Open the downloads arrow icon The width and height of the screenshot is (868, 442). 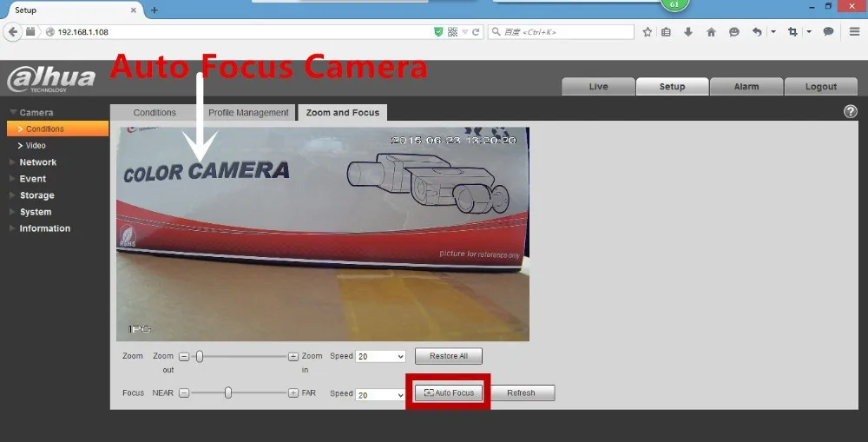click(x=688, y=32)
